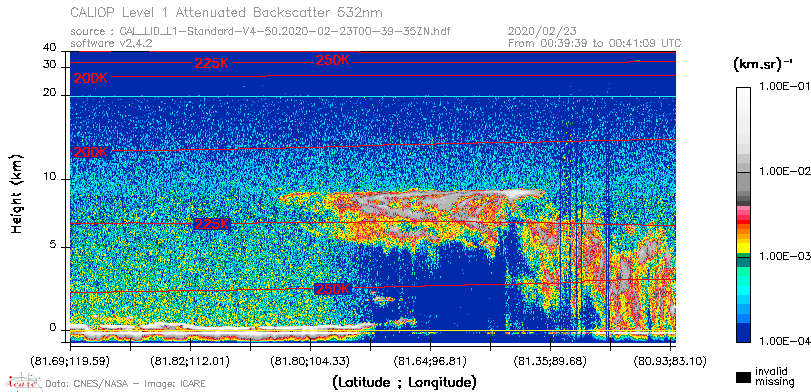This screenshot has width=811, height=392.
Task: Click the '(km.sr)-1' units label
Action: 763,64
